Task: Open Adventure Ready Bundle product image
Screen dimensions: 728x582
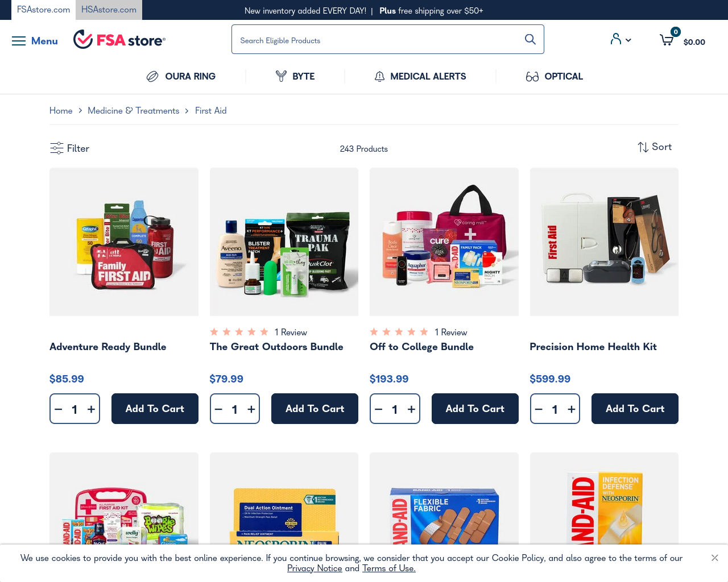Action: (x=124, y=242)
